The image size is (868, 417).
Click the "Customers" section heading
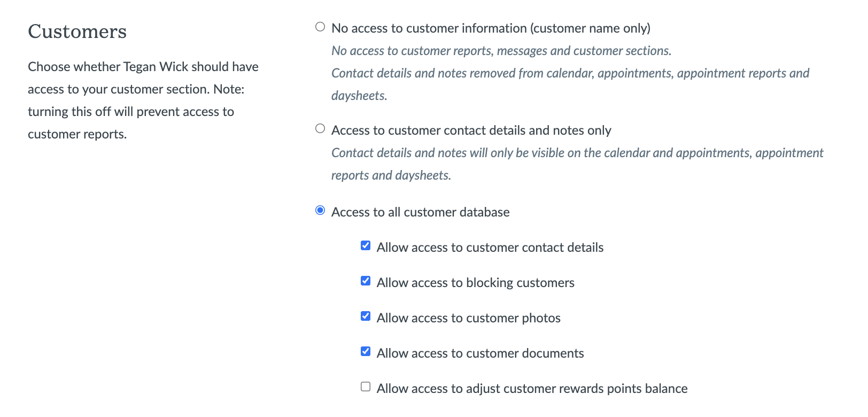tap(77, 32)
